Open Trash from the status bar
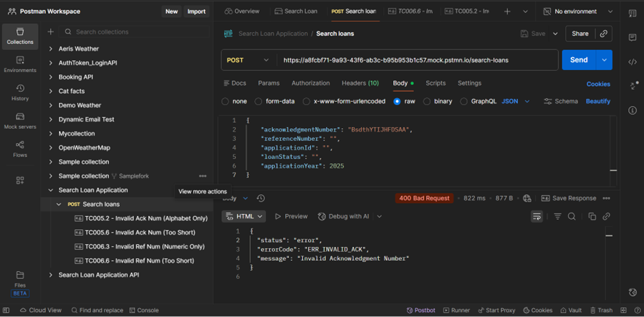 (x=601, y=310)
